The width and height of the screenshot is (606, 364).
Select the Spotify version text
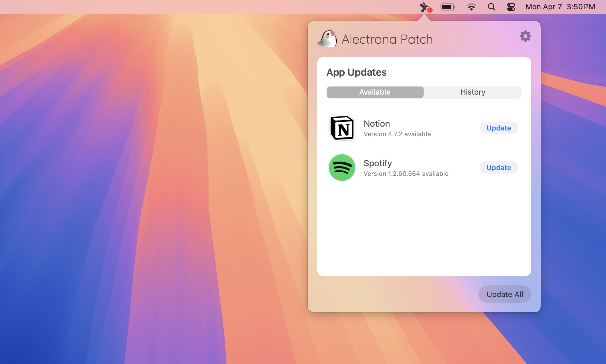pyautogui.click(x=406, y=174)
